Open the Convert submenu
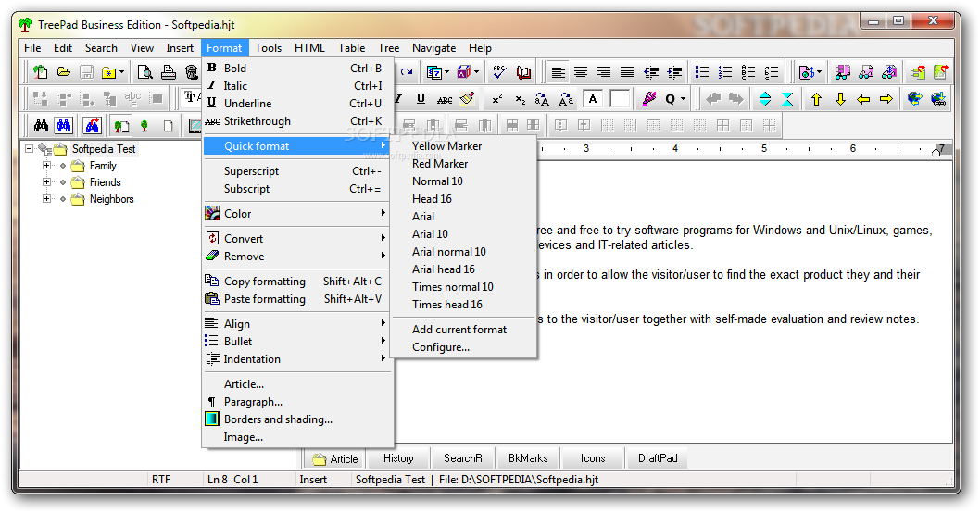The width and height of the screenshot is (980, 513). point(298,239)
